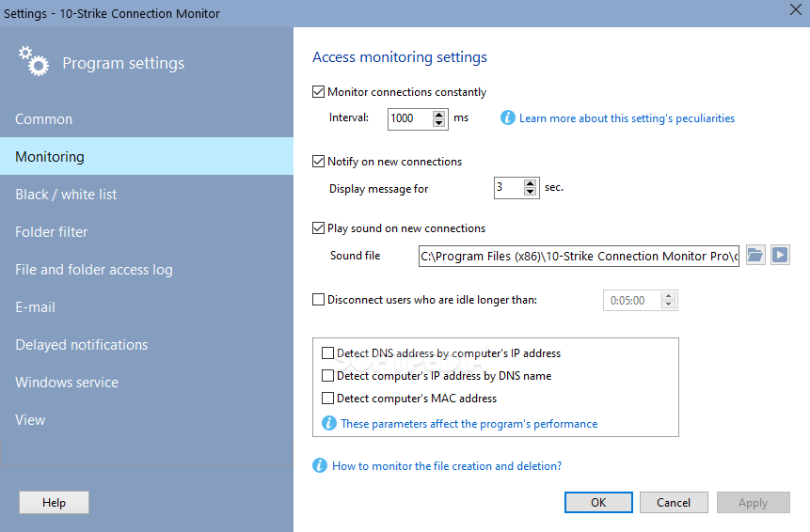Open These parameters affect performance link

469,424
